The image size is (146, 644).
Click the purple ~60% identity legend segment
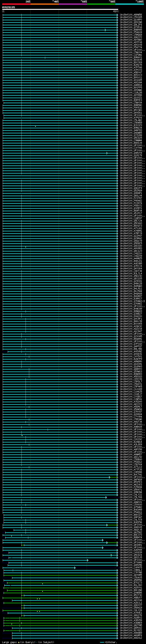click(x=73, y=4)
